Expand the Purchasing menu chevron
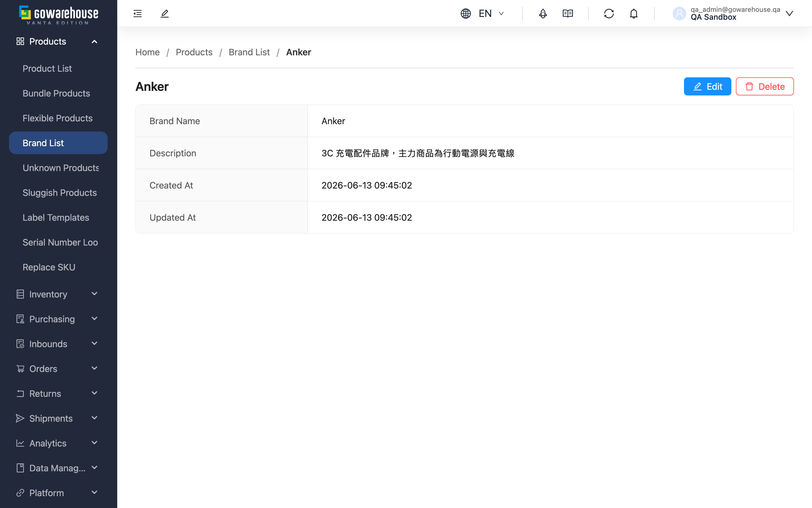 pos(94,319)
